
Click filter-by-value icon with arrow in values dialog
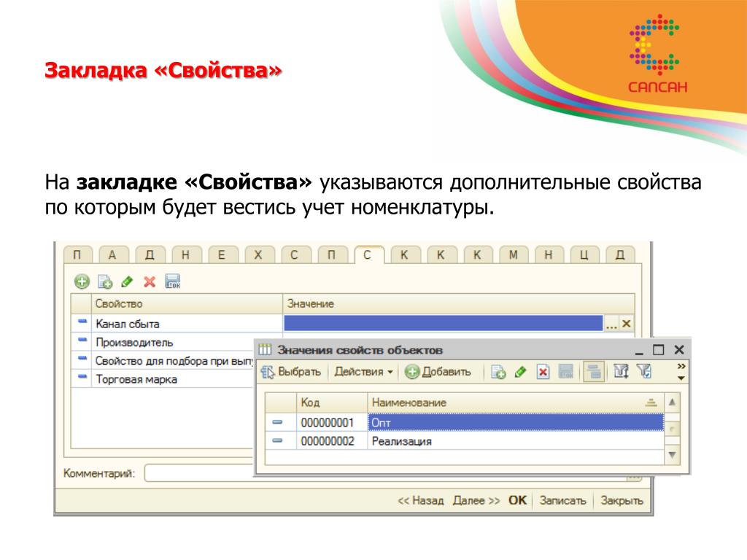click(x=622, y=371)
